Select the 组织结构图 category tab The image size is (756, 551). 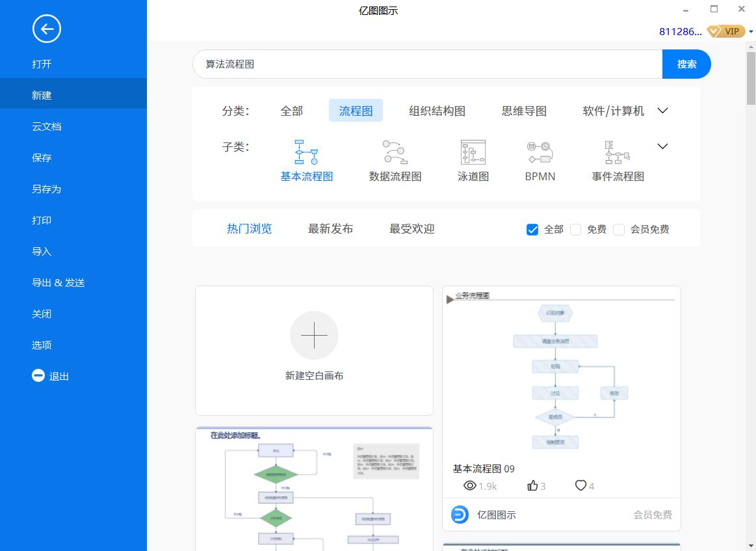(436, 111)
